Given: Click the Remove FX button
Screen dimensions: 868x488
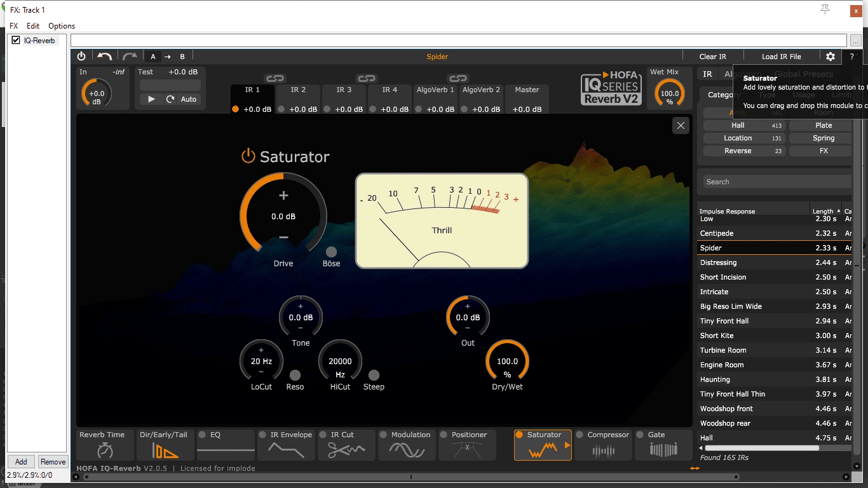Looking at the screenshot, I should point(53,462).
